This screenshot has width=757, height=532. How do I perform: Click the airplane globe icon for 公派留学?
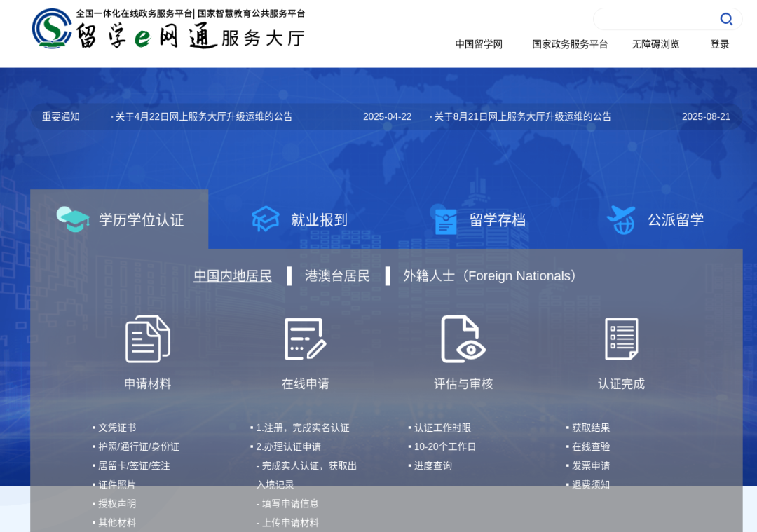click(x=621, y=219)
